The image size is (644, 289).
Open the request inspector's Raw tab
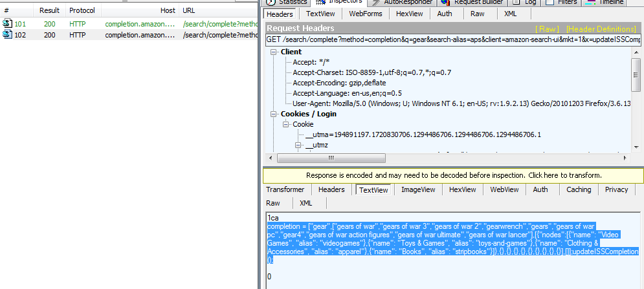(x=477, y=14)
